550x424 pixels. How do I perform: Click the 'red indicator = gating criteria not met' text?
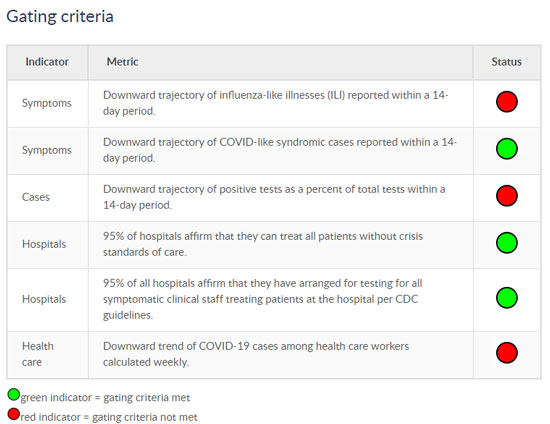point(109,417)
